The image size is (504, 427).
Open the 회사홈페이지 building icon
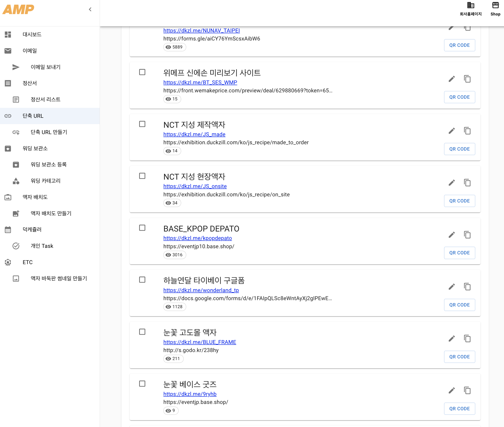(x=470, y=5)
